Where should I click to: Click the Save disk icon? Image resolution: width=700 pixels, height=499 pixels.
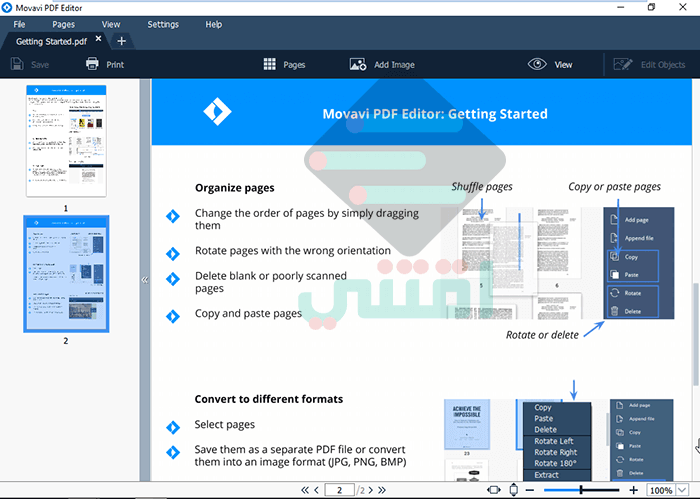tap(17, 64)
